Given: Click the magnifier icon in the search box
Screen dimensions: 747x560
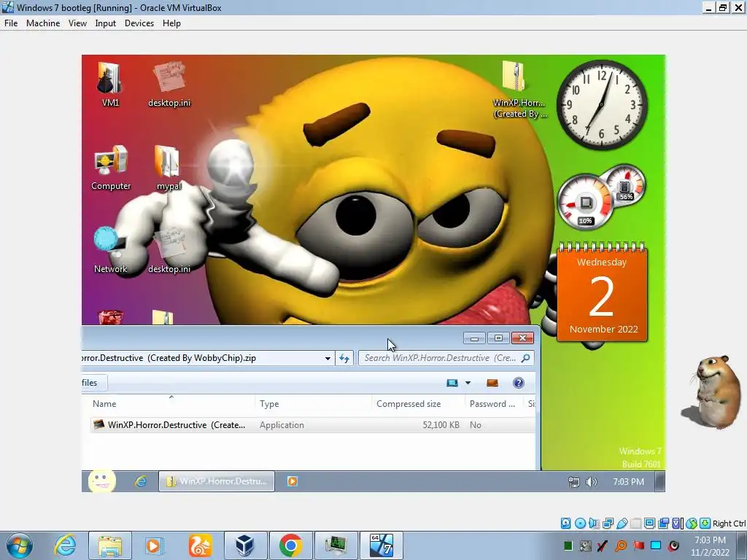Looking at the screenshot, I should pyautogui.click(x=526, y=358).
